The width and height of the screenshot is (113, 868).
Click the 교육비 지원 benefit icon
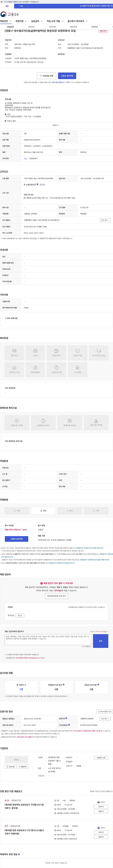(78, 353)
